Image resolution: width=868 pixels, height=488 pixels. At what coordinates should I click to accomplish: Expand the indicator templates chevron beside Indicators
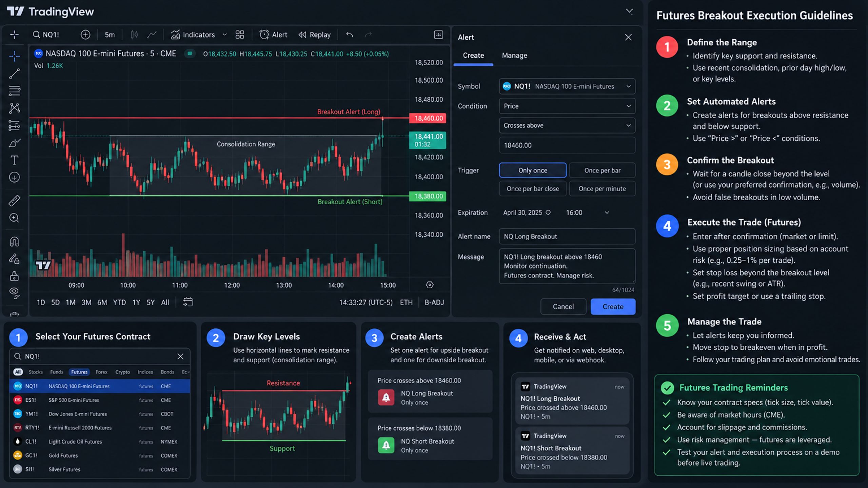(224, 35)
